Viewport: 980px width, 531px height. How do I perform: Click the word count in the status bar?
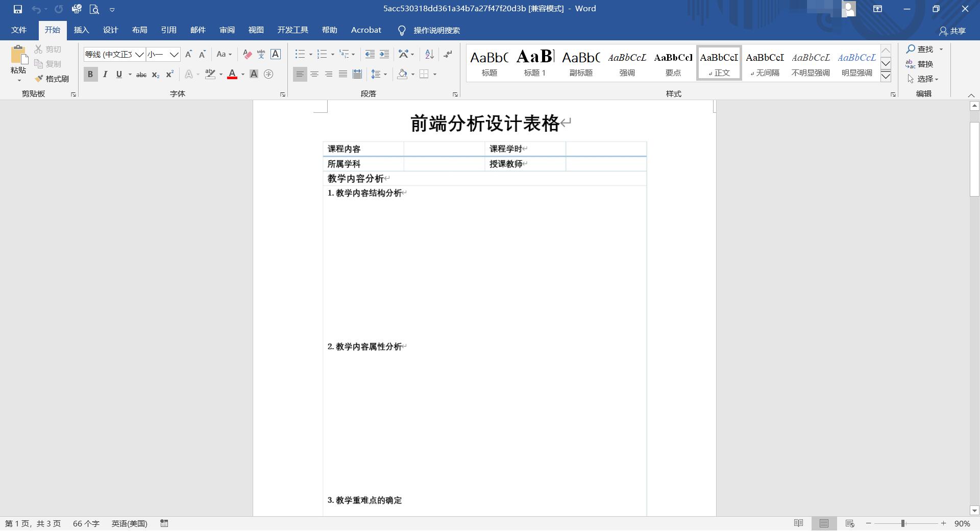pyautogui.click(x=86, y=523)
